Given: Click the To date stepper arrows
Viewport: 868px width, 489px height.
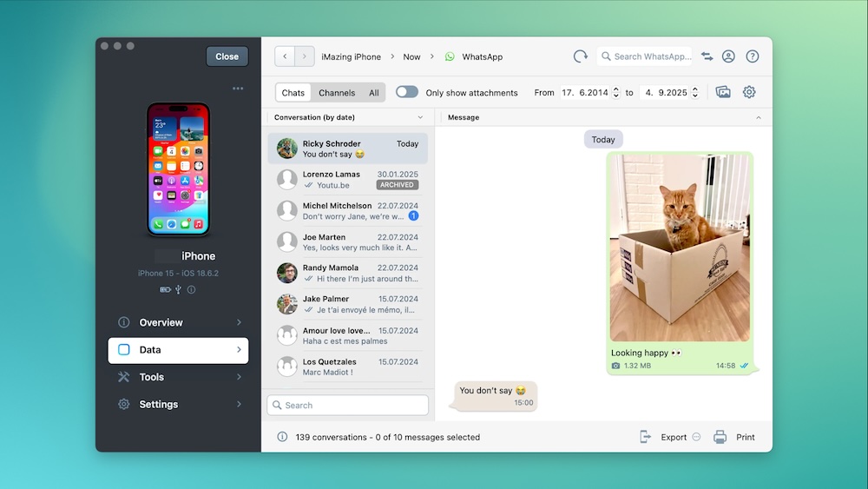Looking at the screenshot, I should point(695,92).
